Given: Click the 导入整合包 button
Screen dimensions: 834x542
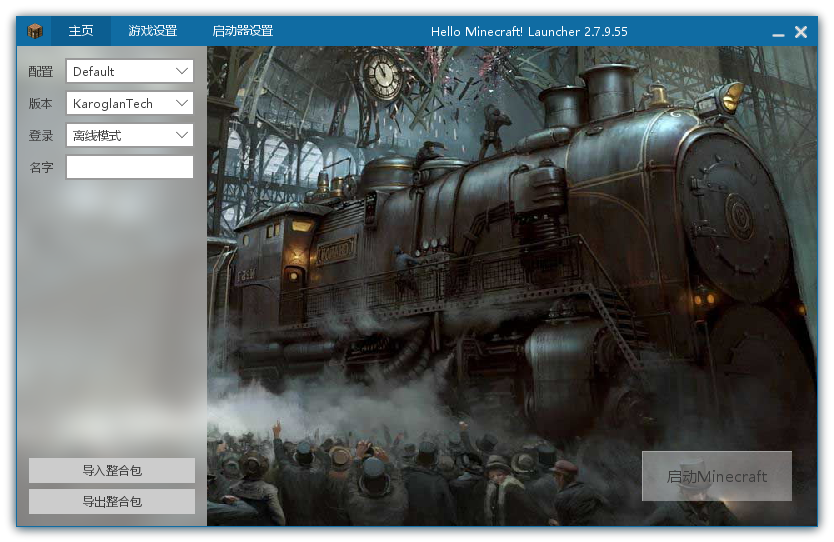Looking at the screenshot, I should 112,470.
